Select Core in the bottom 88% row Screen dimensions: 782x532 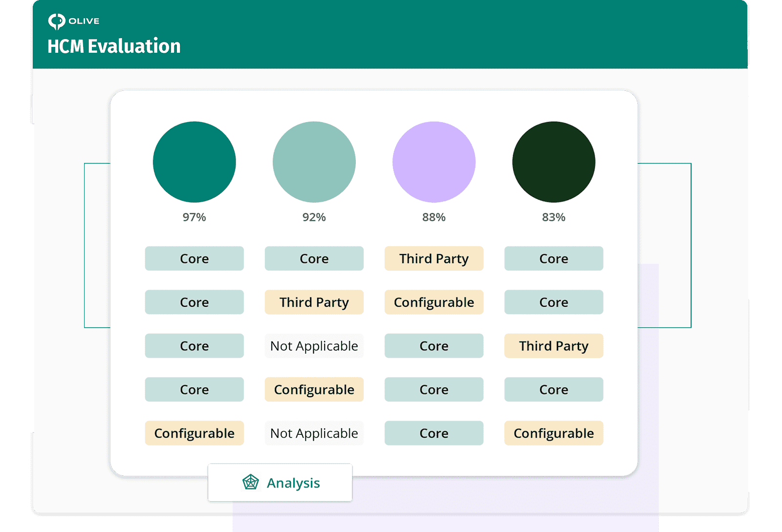pyautogui.click(x=434, y=433)
